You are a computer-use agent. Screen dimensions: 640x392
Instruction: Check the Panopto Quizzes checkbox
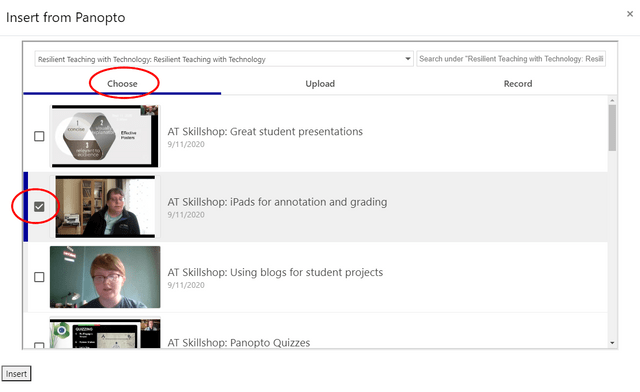39,345
